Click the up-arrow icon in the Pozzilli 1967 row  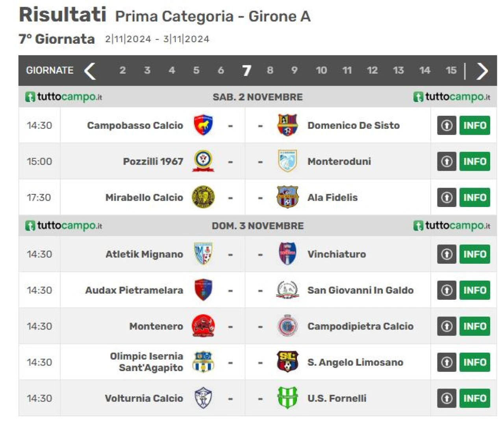447,161
